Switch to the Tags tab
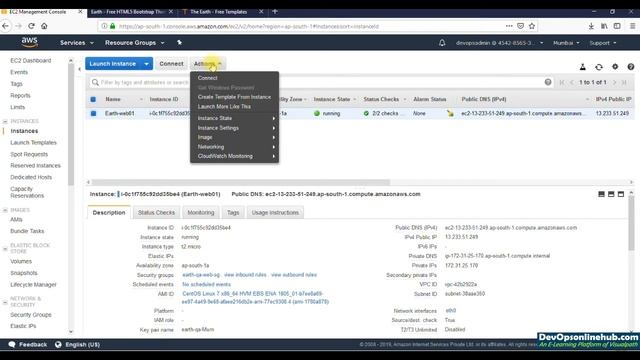Viewport: 640px width, 360px height. [x=233, y=213]
